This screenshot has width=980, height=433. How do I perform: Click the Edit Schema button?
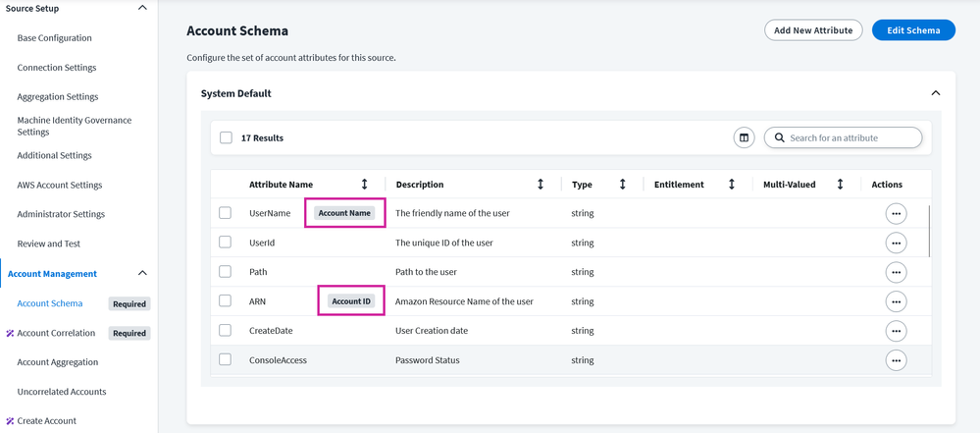point(913,30)
